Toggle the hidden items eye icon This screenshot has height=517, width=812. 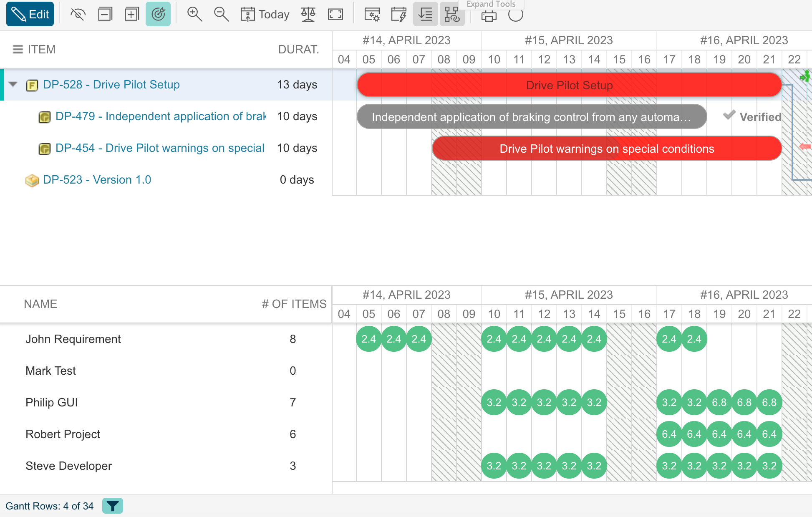[78, 14]
